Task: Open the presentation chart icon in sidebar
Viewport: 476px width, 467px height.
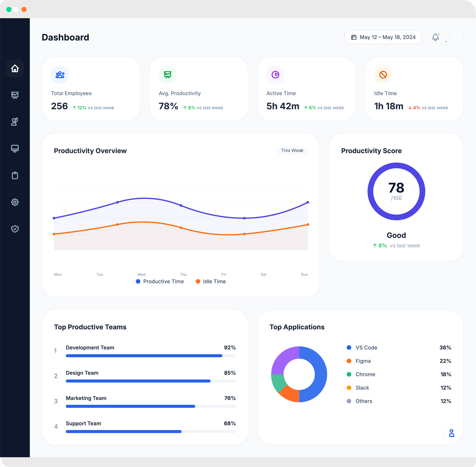Action: (15, 95)
